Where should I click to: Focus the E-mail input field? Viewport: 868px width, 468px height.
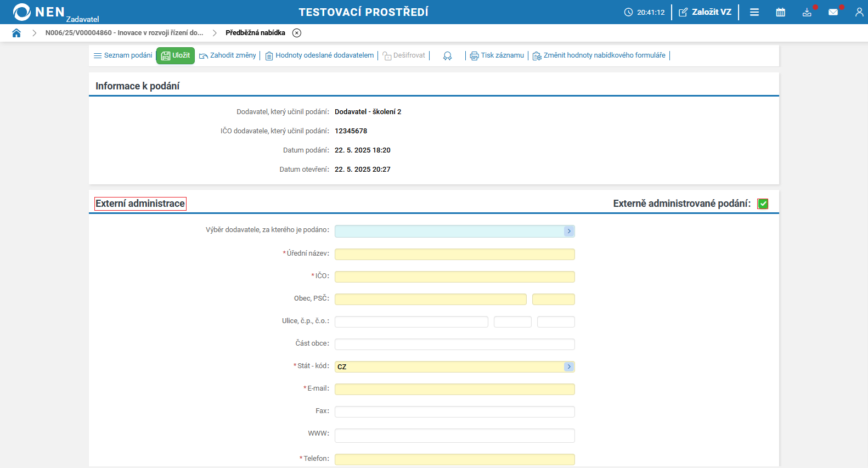[x=454, y=389]
